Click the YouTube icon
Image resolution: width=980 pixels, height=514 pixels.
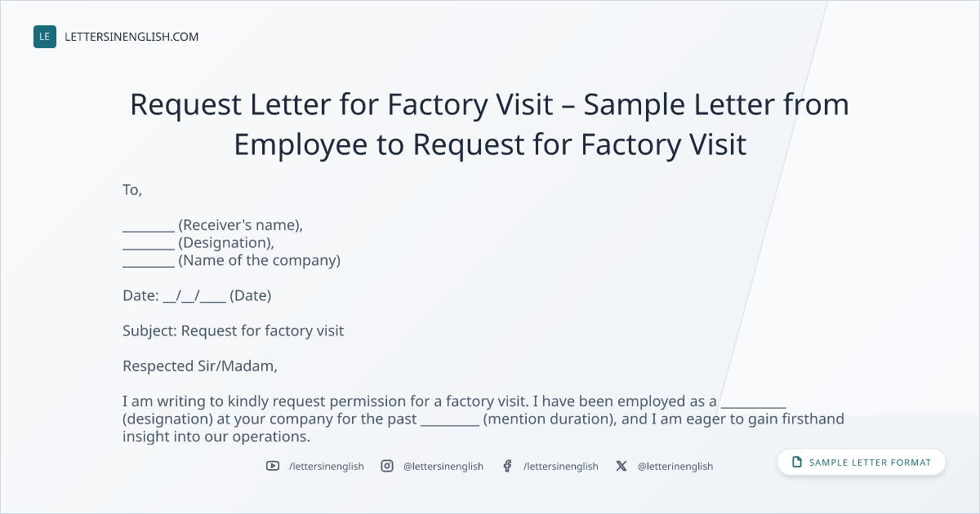[273, 466]
